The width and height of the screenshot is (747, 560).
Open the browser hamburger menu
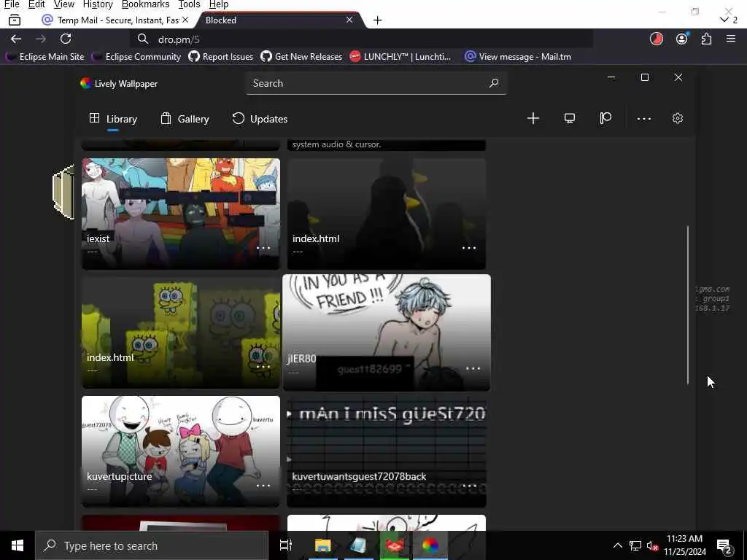coord(731,39)
